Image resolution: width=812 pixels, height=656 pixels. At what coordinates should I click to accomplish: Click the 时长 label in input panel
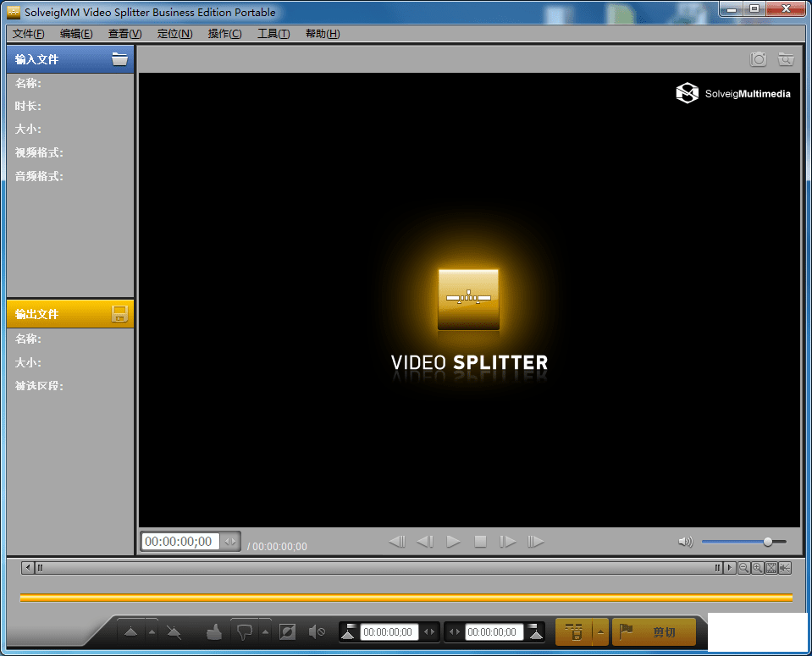[x=28, y=106]
